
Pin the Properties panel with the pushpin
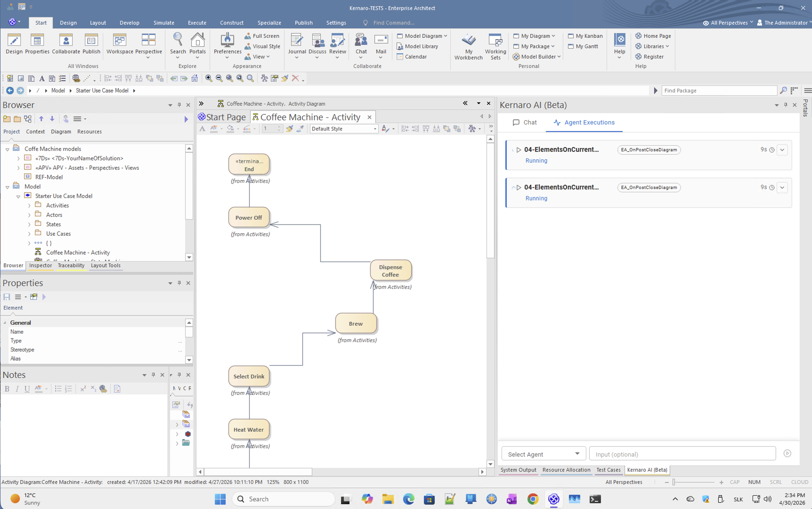pyautogui.click(x=179, y=283)
